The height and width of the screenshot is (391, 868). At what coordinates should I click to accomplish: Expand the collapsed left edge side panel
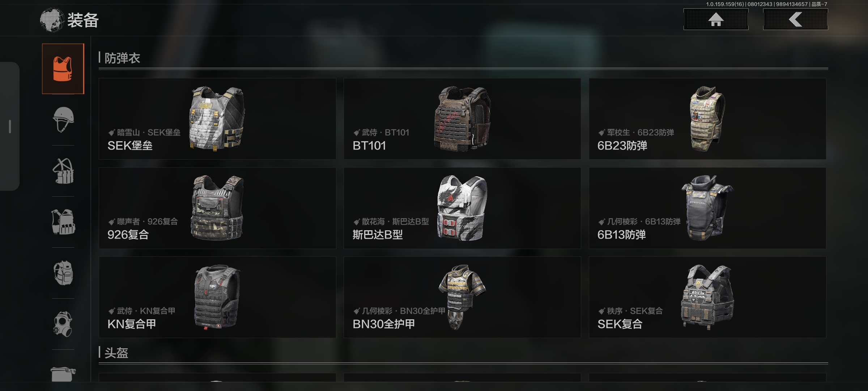(10, 126)
